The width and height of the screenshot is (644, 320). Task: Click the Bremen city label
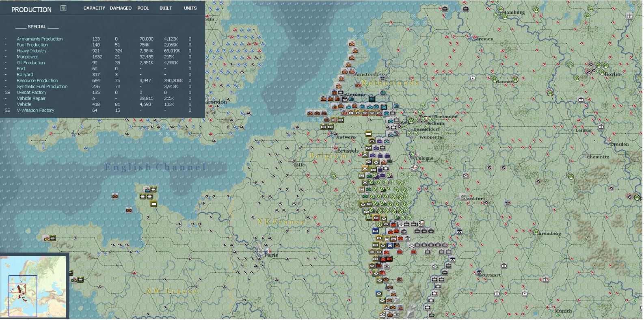[484, 39]
